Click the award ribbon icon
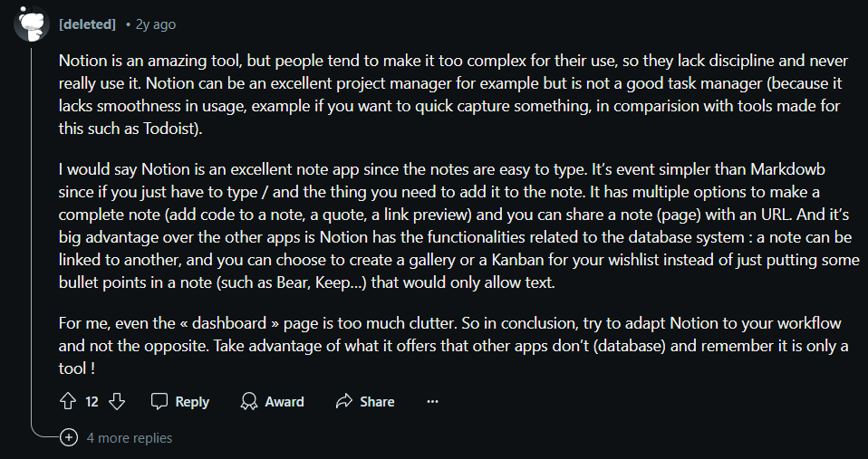This screenshot has height=459, width=868. click(249, 401)
